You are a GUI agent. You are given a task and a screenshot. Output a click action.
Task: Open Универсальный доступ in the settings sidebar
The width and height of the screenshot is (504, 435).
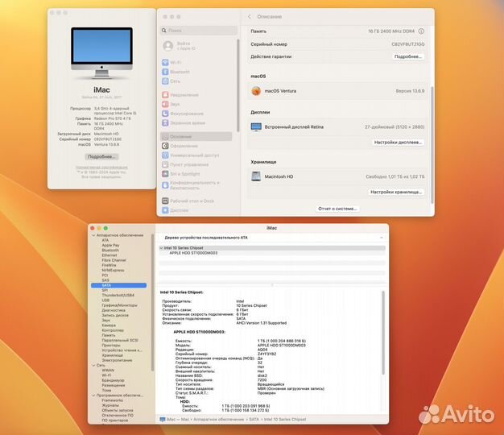pyautogui.click(x=190, y=155)
